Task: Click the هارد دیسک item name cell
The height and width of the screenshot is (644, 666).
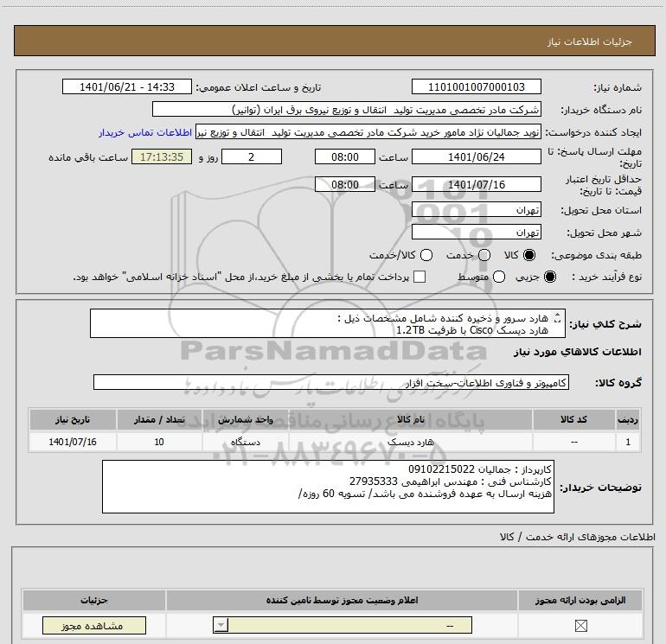Action: tap(410, 442)
